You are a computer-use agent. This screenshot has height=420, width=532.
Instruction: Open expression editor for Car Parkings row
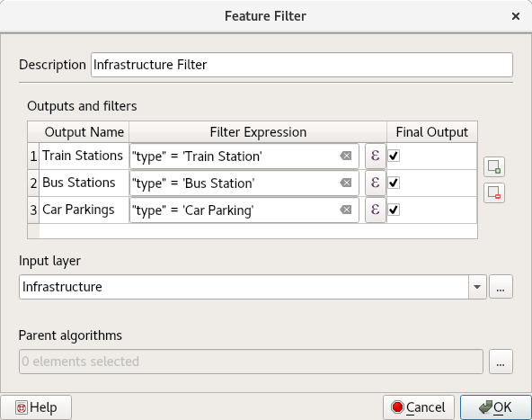tap(376, 210)
